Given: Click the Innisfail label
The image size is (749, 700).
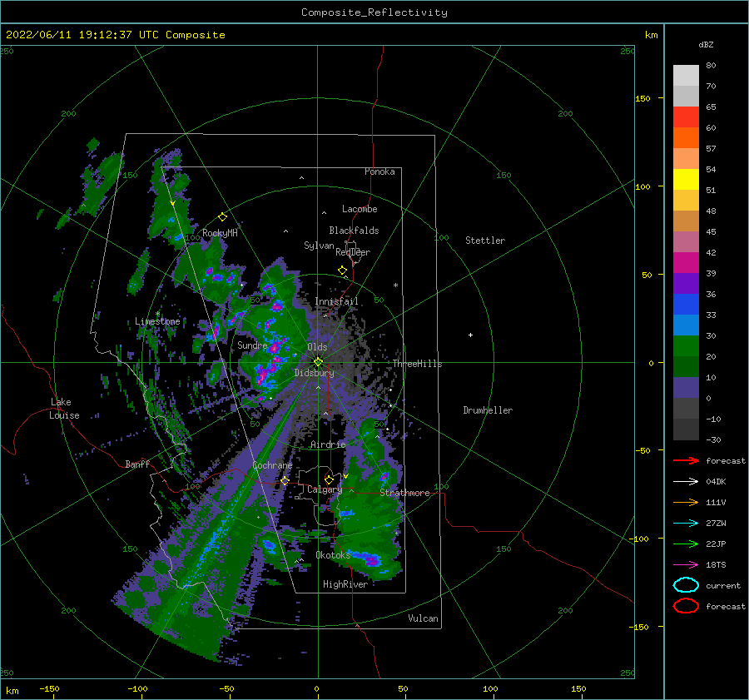Looking at the screenshot, I should tap(336, 301).
